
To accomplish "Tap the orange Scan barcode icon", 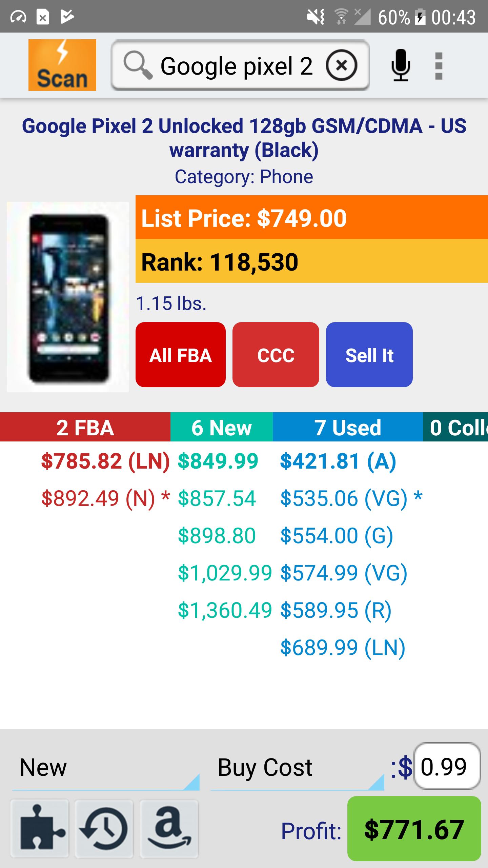I will point(62,65).
